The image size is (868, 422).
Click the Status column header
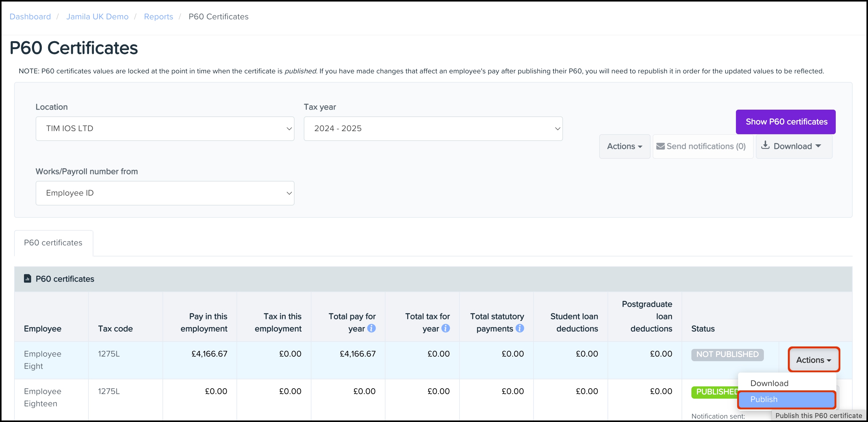pyautogui.click(x=703, y=329)
